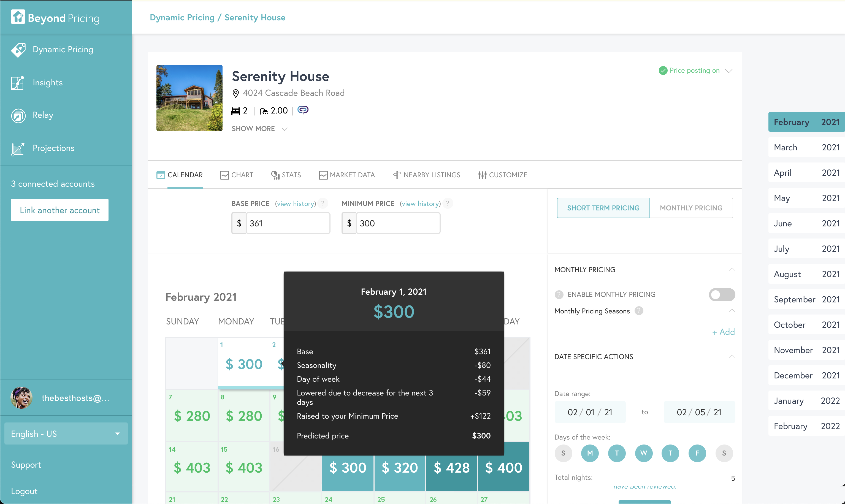Collapse the Monthly Pricing section chevron

[x=732, y=269]
